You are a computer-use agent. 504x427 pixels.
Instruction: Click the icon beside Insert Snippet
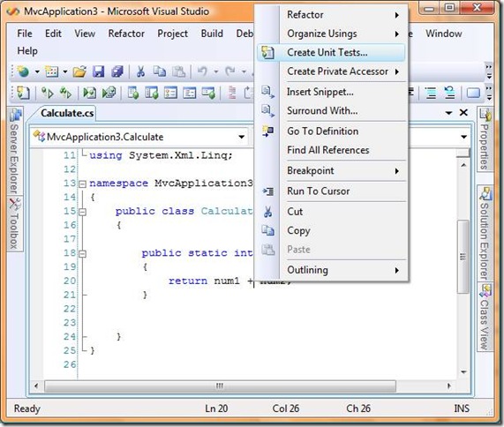pos(267,92)
